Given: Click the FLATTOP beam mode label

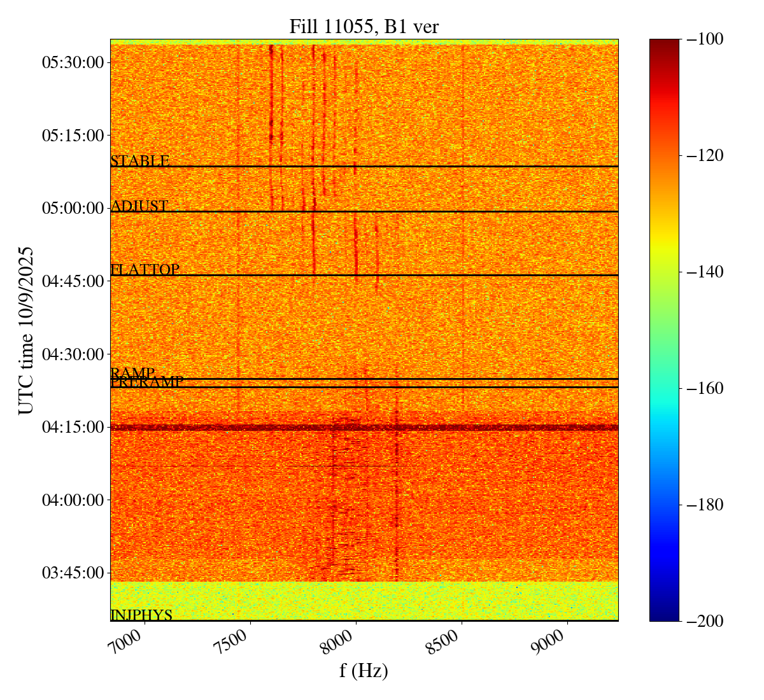Looking at the screenshot, I should point(145,270).
